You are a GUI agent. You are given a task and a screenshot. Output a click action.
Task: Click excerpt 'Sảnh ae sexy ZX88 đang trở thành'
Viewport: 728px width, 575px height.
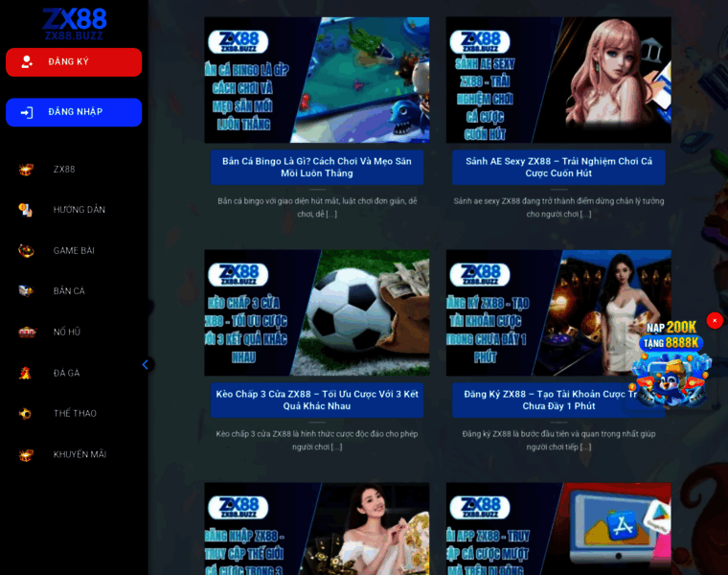(559, 208)
